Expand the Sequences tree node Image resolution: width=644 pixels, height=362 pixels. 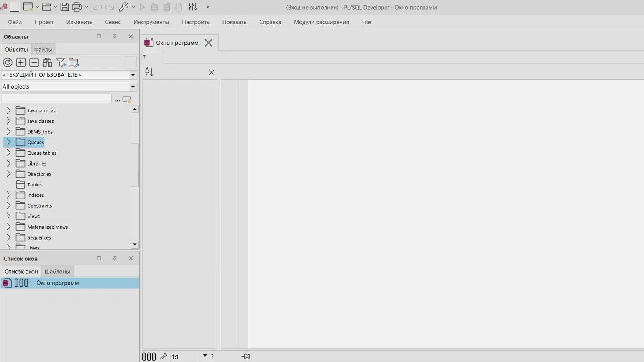tap(8, 237)
